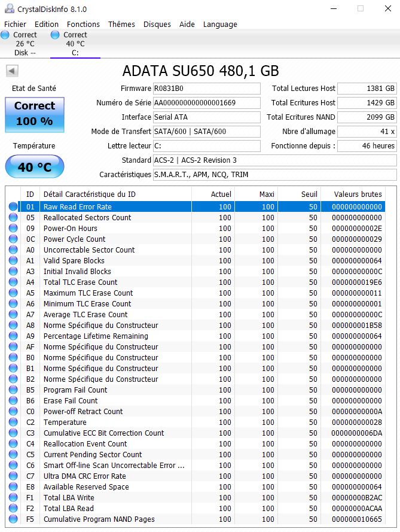This screenshot has width=400, height=532.
Task: Click status orb of Minimum TLC Erase Count
Action: pos(13,303)
